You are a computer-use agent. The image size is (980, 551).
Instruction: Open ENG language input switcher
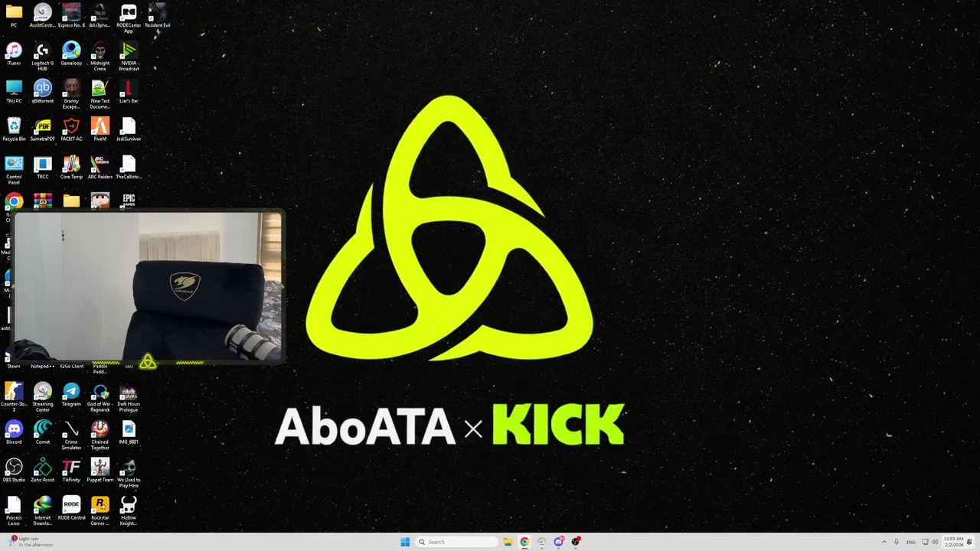click(911, 542)
